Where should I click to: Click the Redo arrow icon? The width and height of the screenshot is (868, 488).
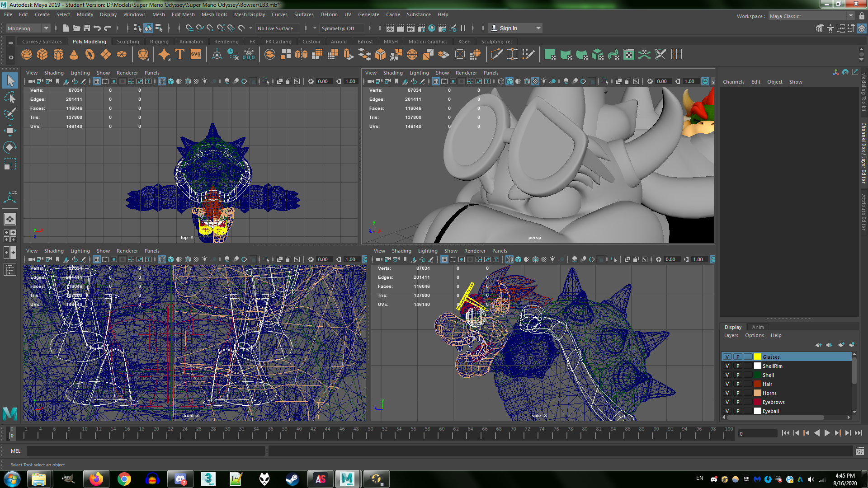(108, 28)
